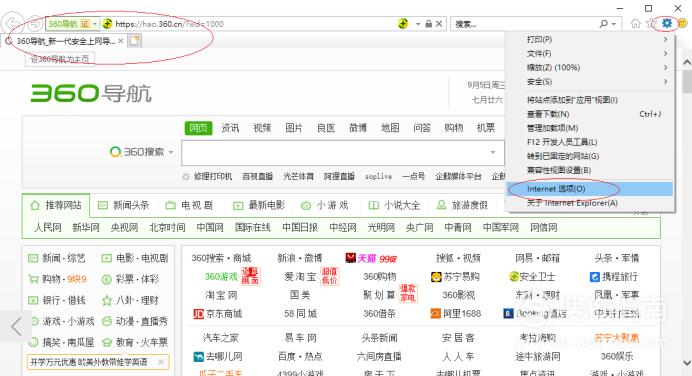Open 管理加载项(M) from menu
The image size is (692, 376).
pyautogui.click(x=590, y=128)
